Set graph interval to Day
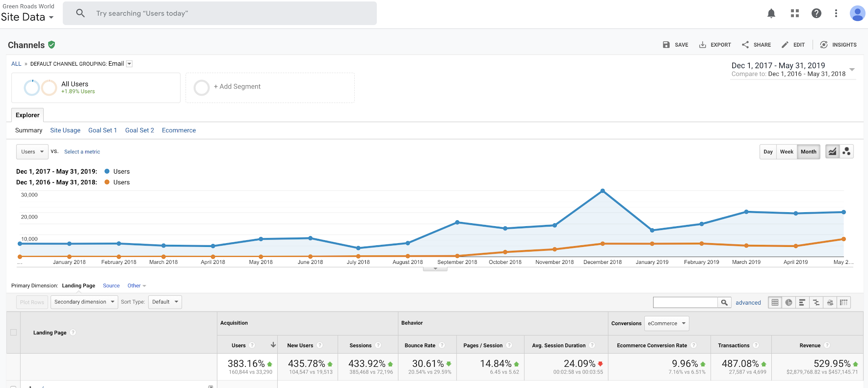The width and height of the screenshot is (868, 388). click(768, 152)
